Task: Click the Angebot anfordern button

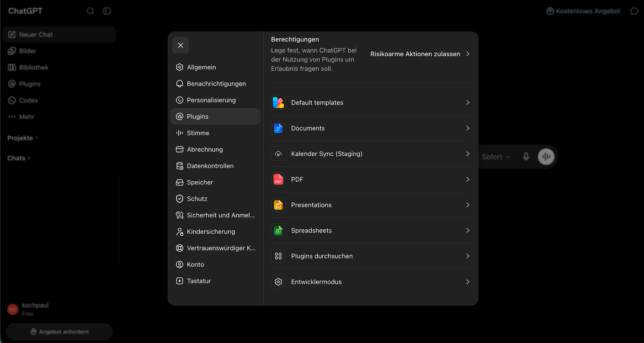Action: tap(59, 332)
